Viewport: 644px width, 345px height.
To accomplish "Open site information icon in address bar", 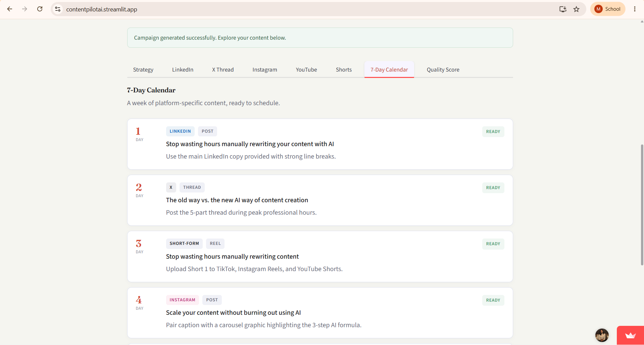I will [x=58, y=9].
